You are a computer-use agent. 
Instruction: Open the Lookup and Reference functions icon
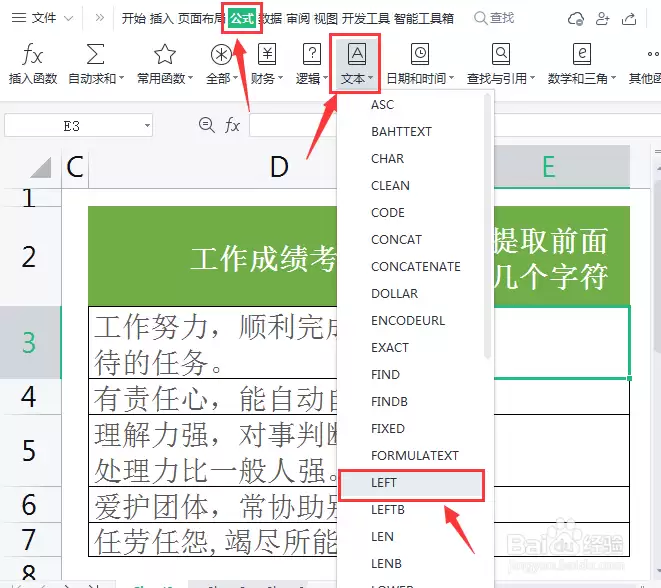pyautogui.click(x=500, y=54)
